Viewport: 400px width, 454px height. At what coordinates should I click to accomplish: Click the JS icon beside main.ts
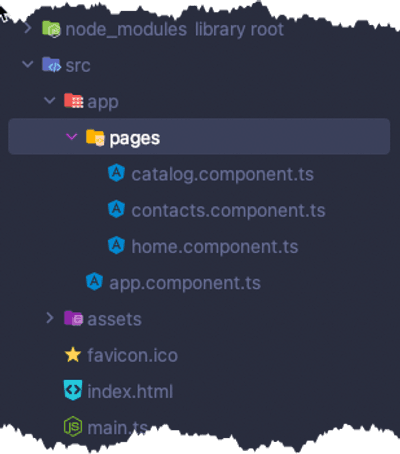(73, 426)
